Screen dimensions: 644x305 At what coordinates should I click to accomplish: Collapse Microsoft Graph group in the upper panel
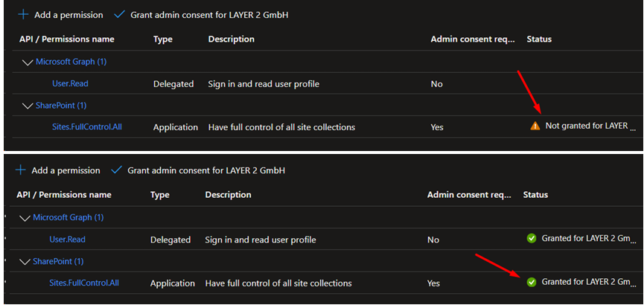click(x=28, y=62)
